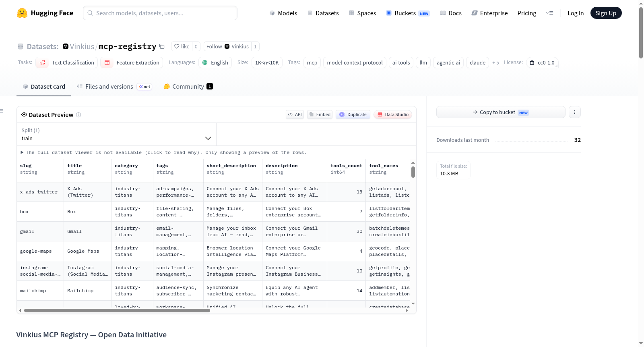Click the model-context-protocol tag
The image size is (644, 347).
355,62
